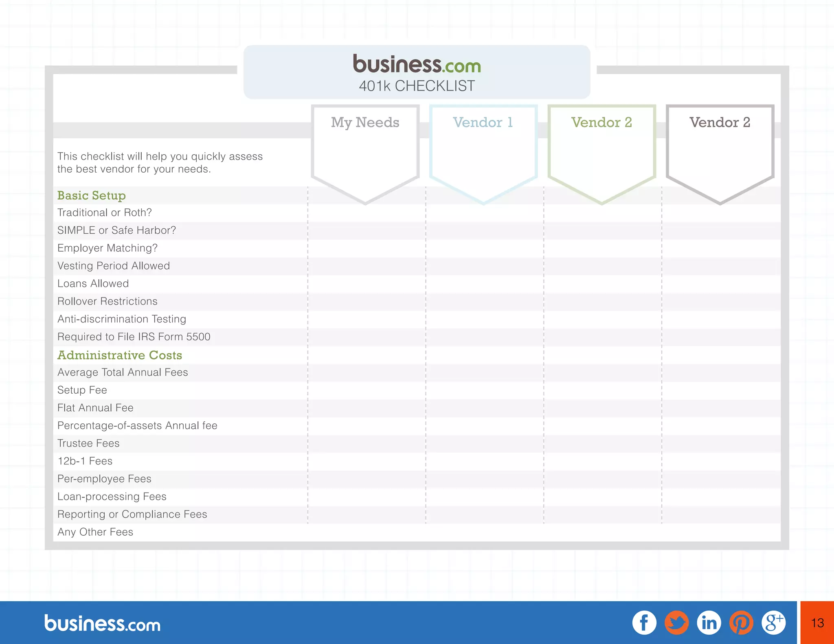Select the 'Basic Setup' section heading

[x=91, y=195]
